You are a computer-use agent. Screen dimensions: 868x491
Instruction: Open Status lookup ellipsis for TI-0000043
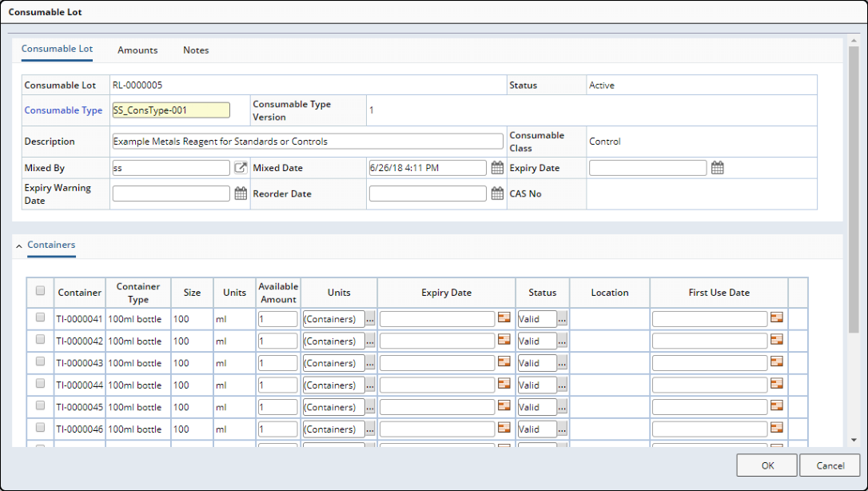[560, 362]
